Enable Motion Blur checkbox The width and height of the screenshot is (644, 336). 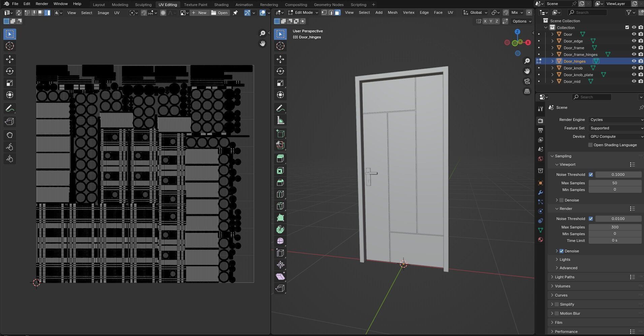pyautogui.click(x=557, y=313)
